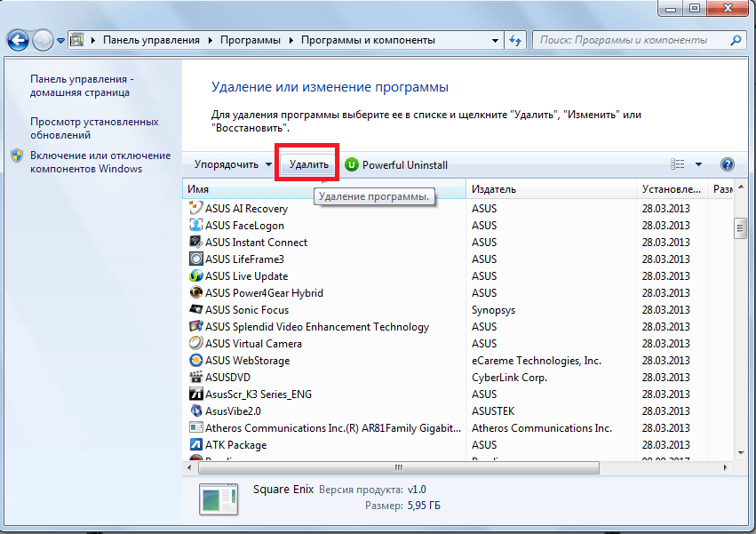This screenshot has height=534, width=756.
Task: Open Включение или отключение компонентов Windows
Action: pyautogui.click(x=100, y=162)
